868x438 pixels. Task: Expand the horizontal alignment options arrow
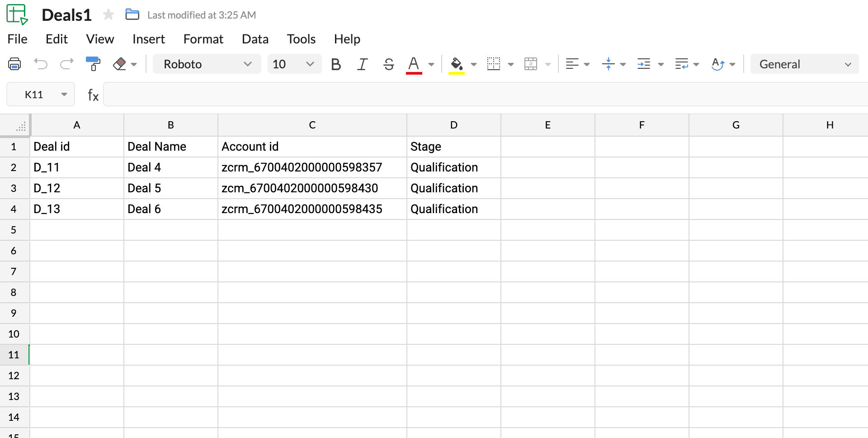[587, 65]
